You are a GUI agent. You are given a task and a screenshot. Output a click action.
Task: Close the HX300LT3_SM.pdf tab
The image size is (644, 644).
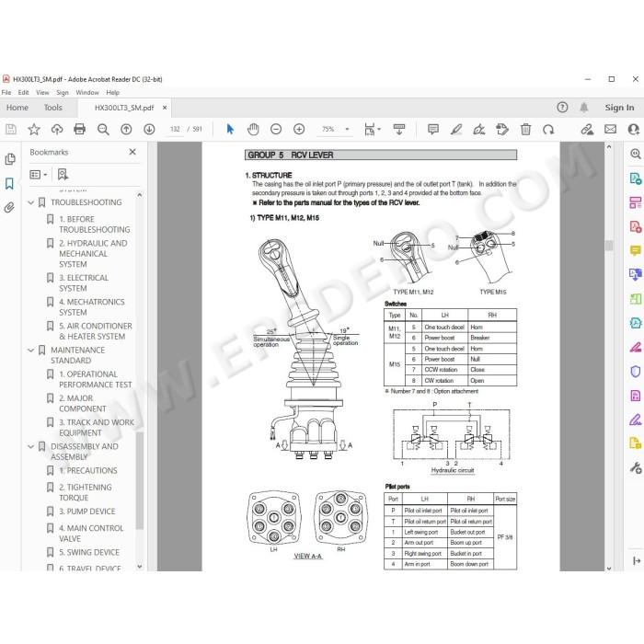tap(165, 108)
